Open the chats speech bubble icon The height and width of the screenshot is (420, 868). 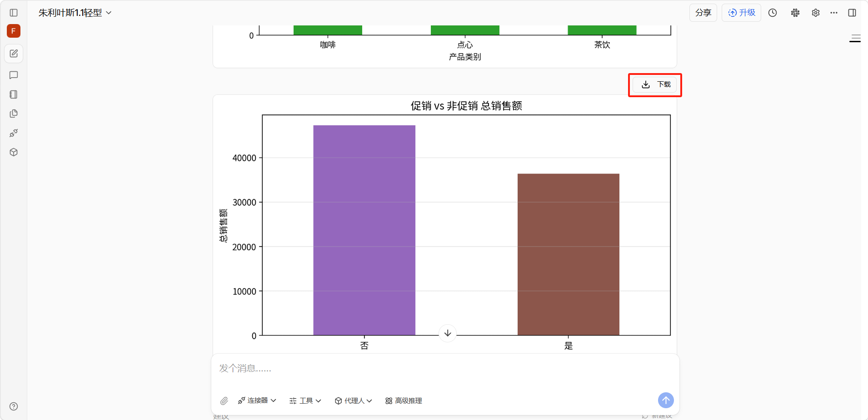click(14, 75)
